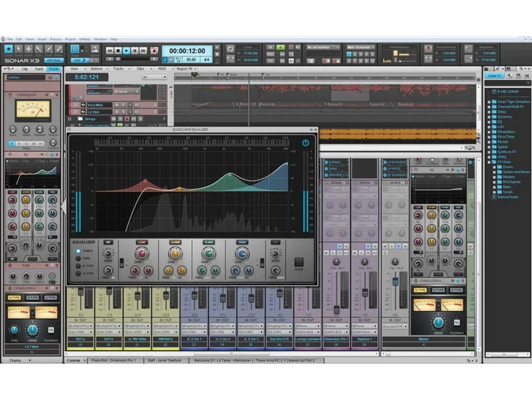532x399 pixels.
Task: Arm recording with the red Record button
Action: coord(154,51)
